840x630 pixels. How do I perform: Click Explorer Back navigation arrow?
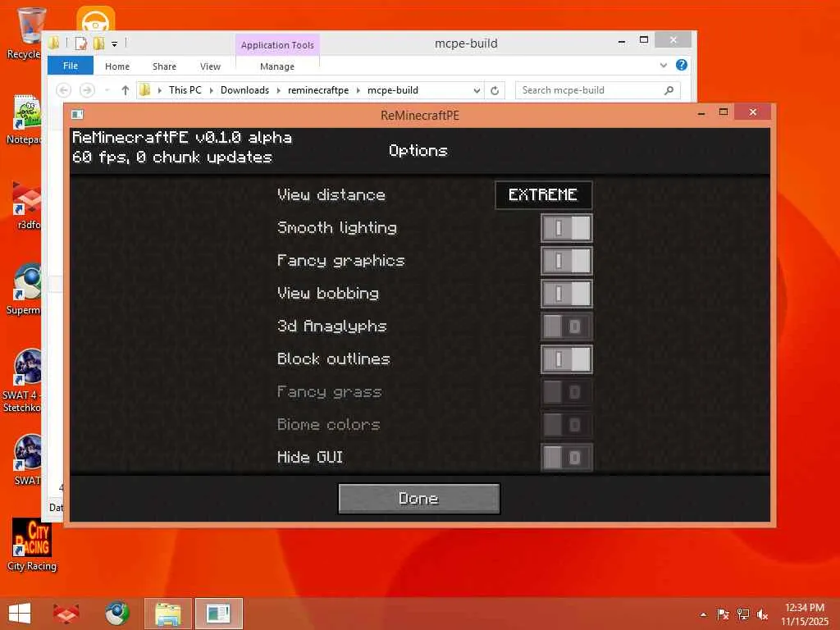pyautogui.click(x=64, y=90)
